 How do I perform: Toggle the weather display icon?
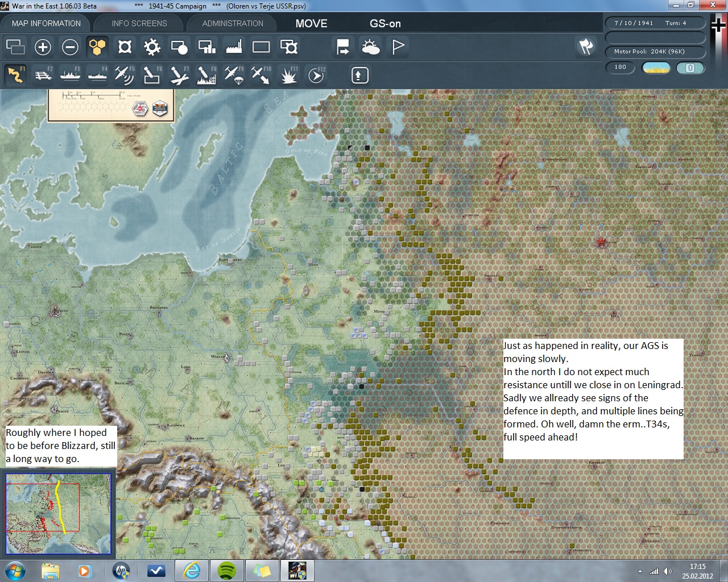click(x=371, y=47)
